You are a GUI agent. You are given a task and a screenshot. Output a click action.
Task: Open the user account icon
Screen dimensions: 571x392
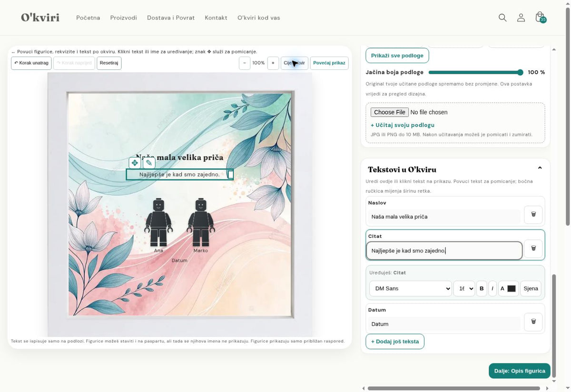(521, 18)
